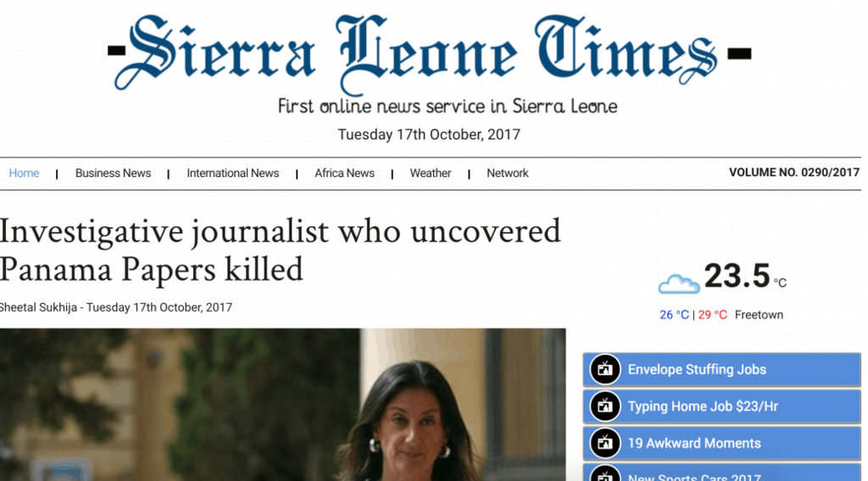Open the International News menu item
The height and width of the screenshot is (481, 868).
point(232,173)
